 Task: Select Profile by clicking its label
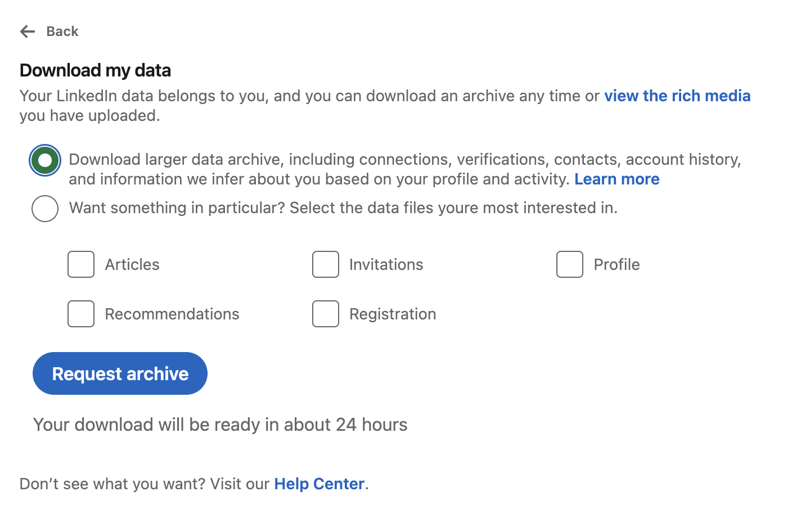(x=616, y=264)
